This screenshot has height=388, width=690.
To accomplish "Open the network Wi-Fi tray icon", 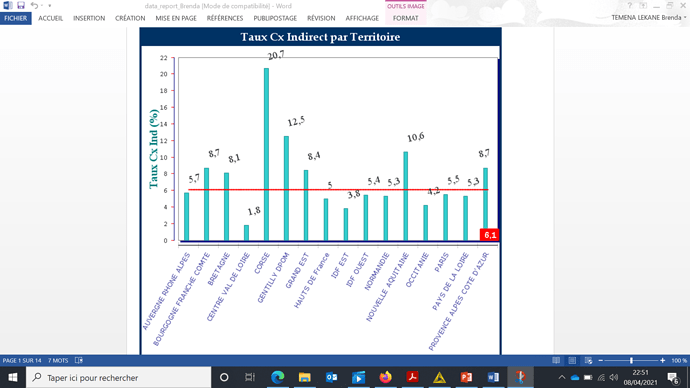I will (601, 377).
